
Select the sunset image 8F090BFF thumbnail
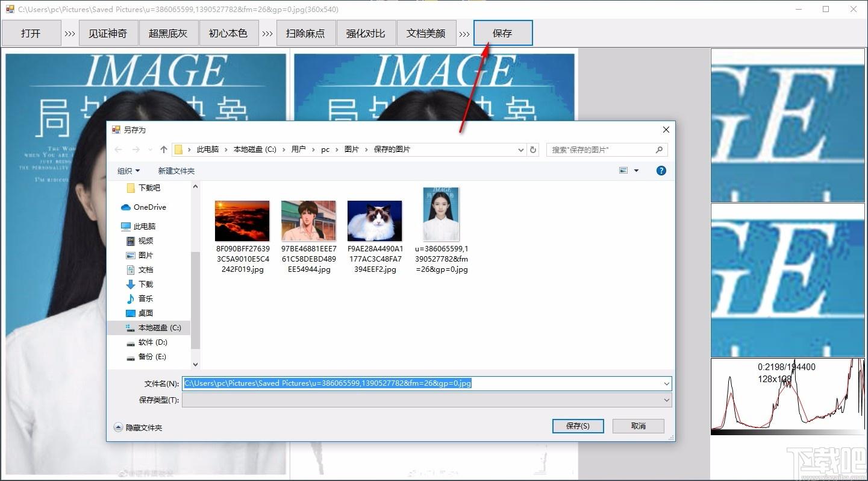tap(242, 221)
